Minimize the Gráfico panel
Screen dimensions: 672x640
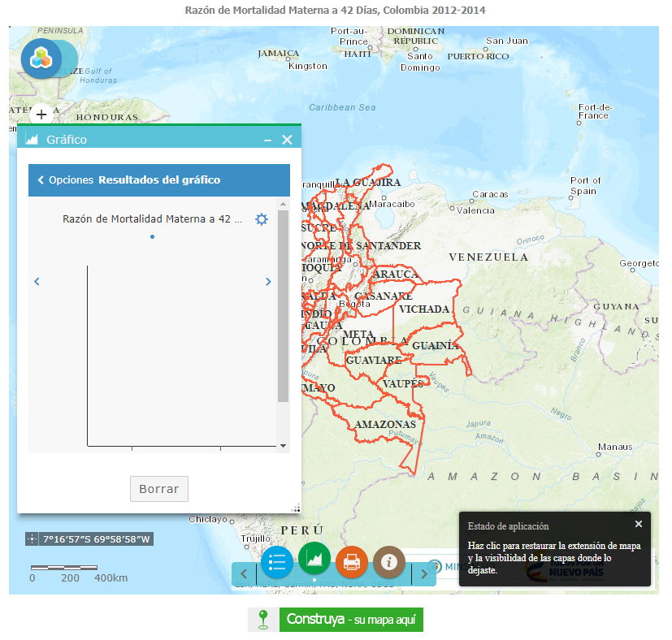267,140
